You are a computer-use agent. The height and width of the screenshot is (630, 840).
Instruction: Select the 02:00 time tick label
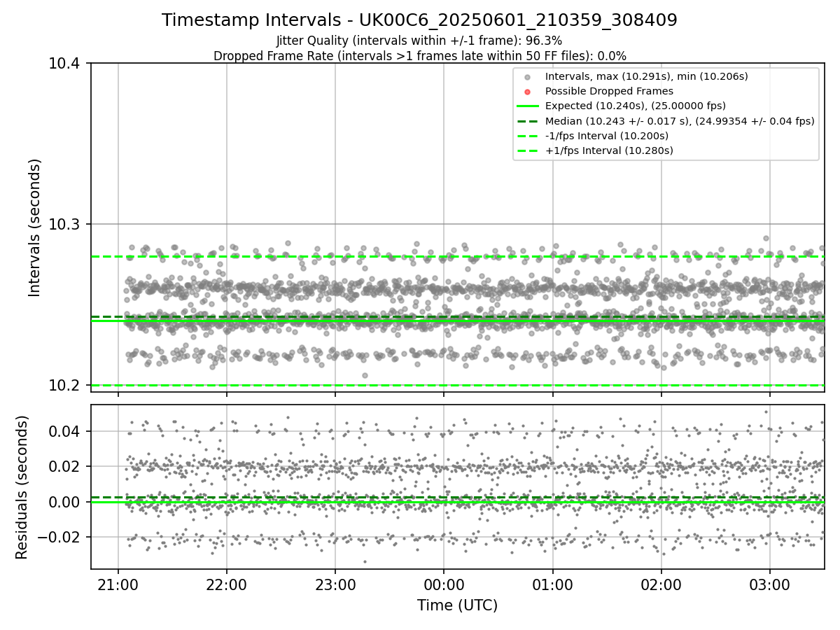(661, 584)
